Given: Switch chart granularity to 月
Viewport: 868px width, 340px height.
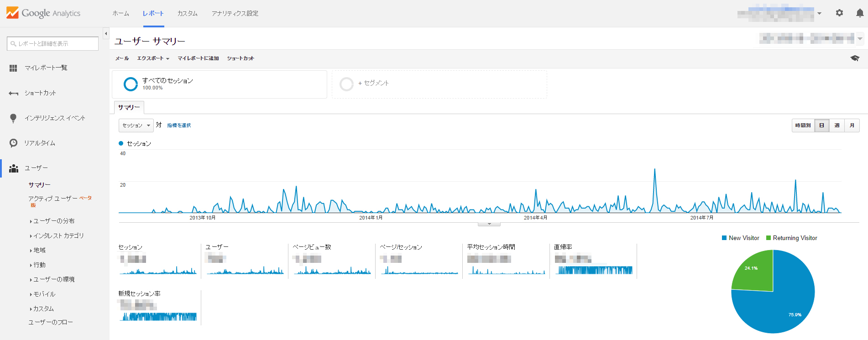Looking at the screenshot, I should [852, 126].
